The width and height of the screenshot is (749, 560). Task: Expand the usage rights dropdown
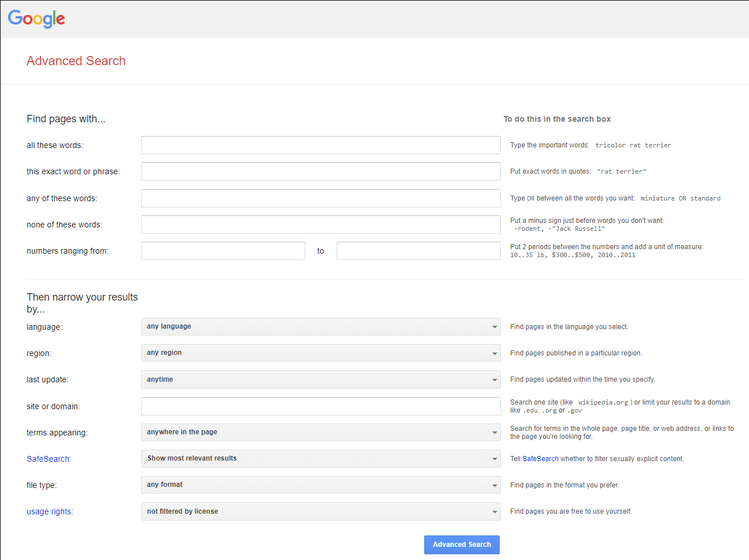320,511
